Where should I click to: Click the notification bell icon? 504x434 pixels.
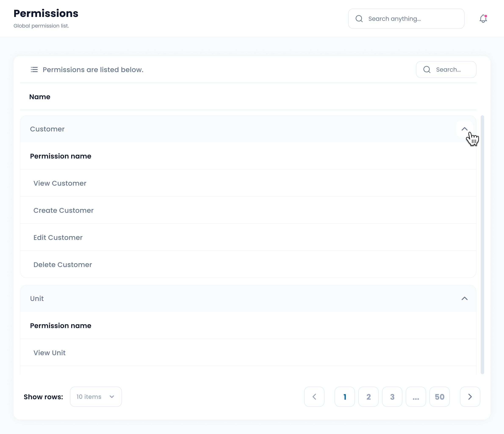pos(483,19)
